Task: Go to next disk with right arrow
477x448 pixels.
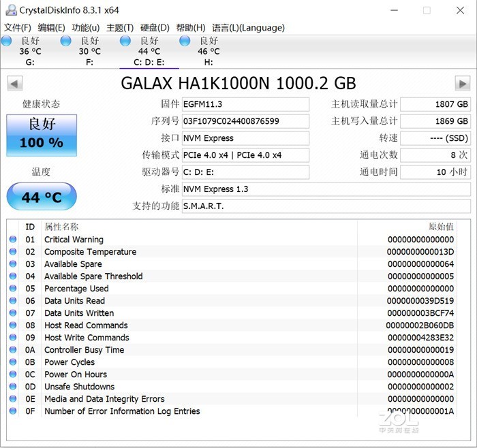Action: point(463,83)
